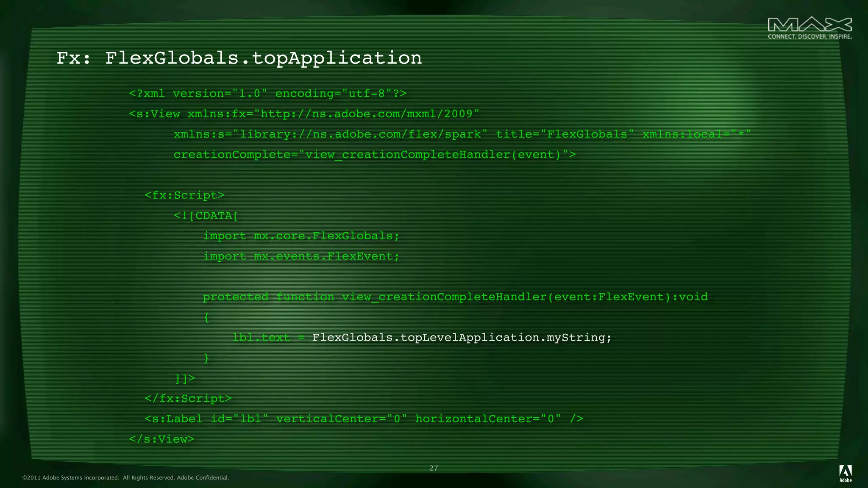
Task: Click the slide title 'Fx: FlexGlobals.topApplication'
Action: 239,58
